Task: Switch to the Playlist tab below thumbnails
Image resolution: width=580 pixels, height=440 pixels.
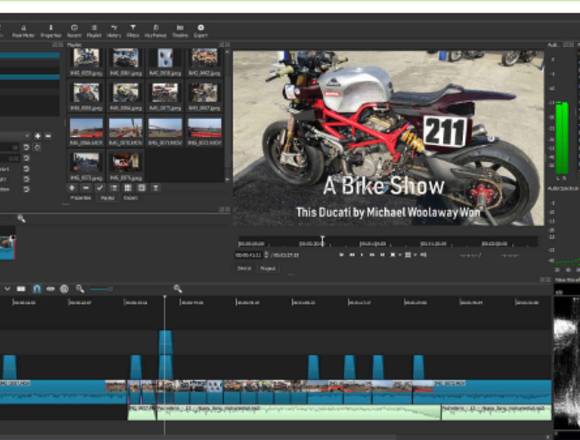Action: (x=107, y=198)
